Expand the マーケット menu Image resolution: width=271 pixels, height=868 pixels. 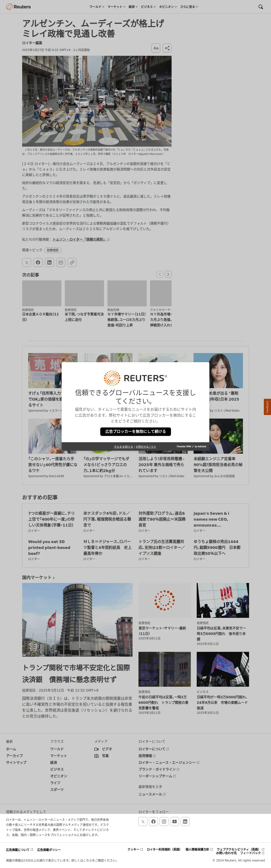(x=117, y=7)
